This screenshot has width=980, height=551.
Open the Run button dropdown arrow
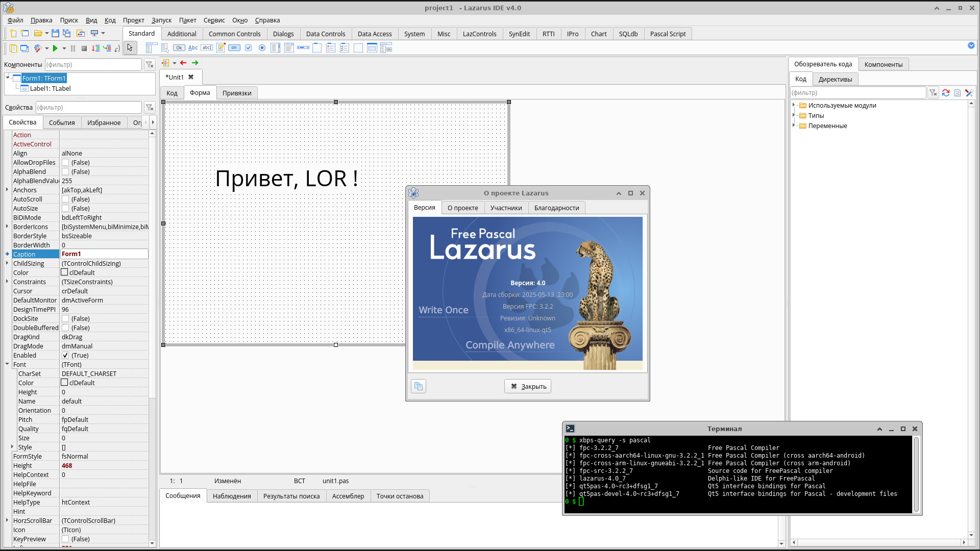click(x=64, y=48)
